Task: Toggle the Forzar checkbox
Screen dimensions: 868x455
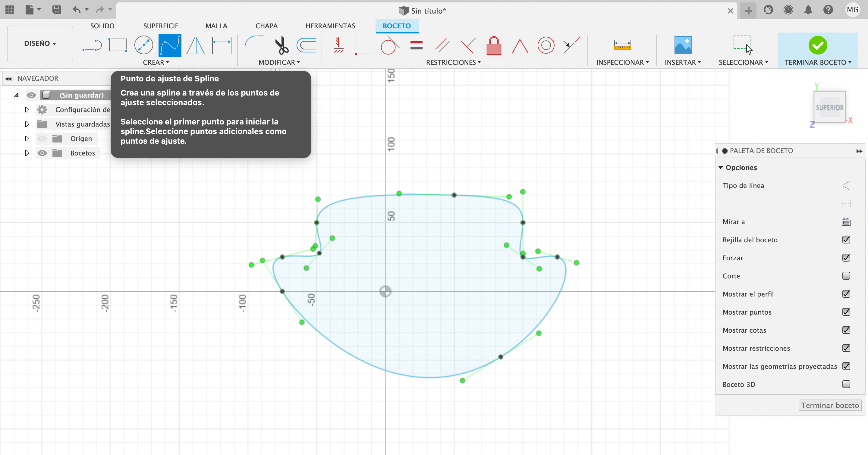Action: pyautogui.click(x=846, y=258)
